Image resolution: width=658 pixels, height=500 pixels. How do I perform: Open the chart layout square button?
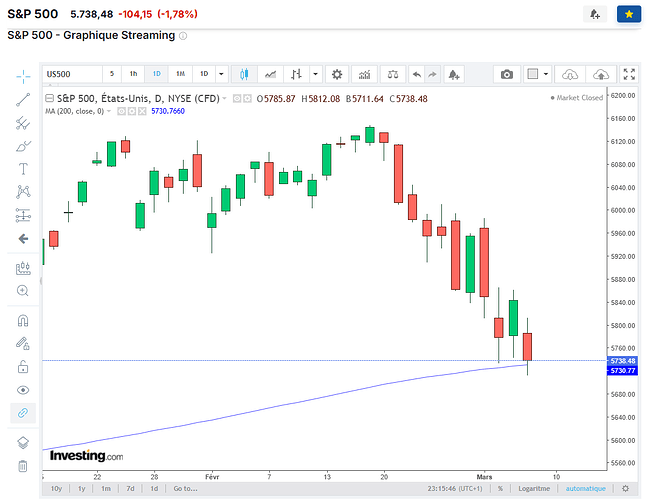tap(533, 74)
